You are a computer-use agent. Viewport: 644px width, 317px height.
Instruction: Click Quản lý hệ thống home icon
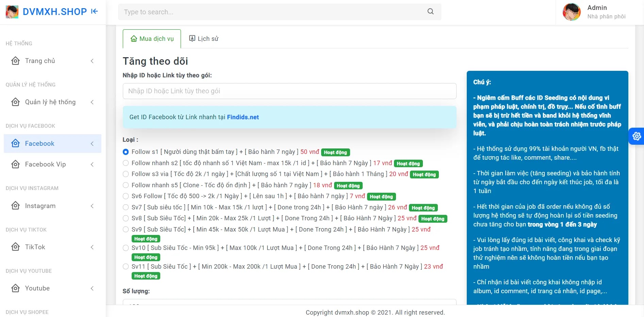pos(15,102)
